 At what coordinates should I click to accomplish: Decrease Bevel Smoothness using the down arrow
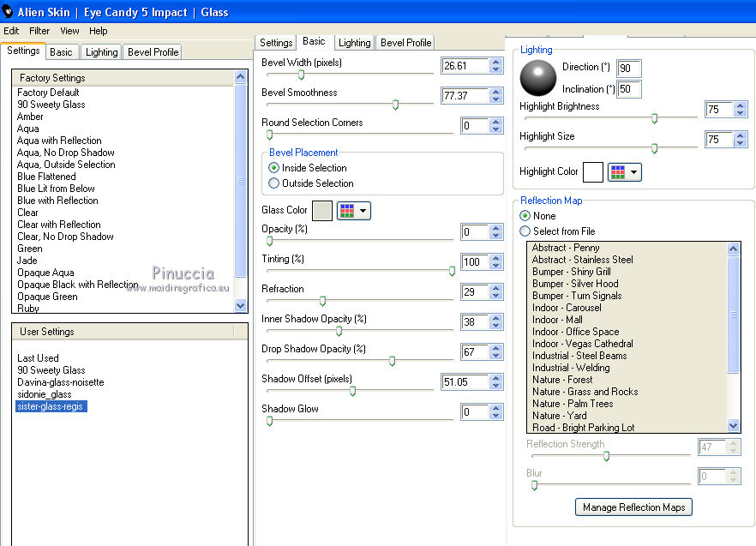pos(495,99)
